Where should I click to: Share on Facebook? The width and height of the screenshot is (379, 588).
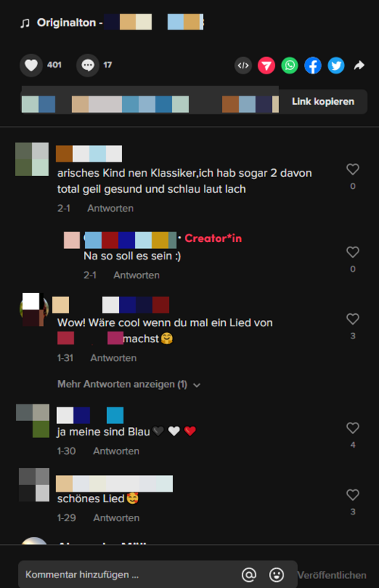pyautogui.click(x=313, y=65)
